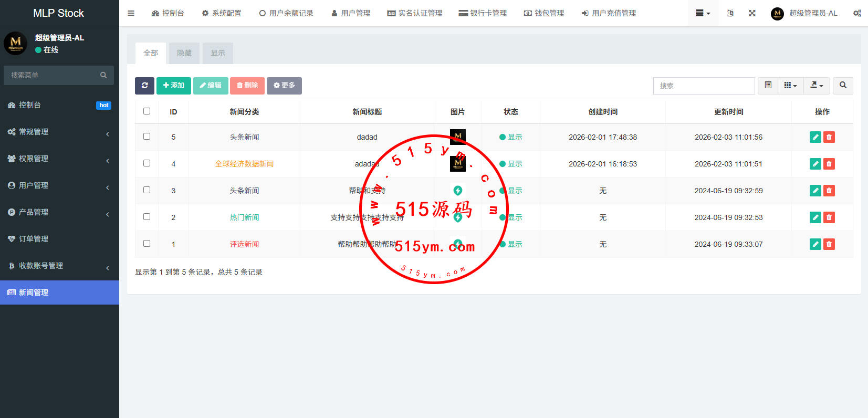Open the columns dropdown in table toolbar
Image resolution: width=868 pixels, height=418 pixels.
point(790,86)
